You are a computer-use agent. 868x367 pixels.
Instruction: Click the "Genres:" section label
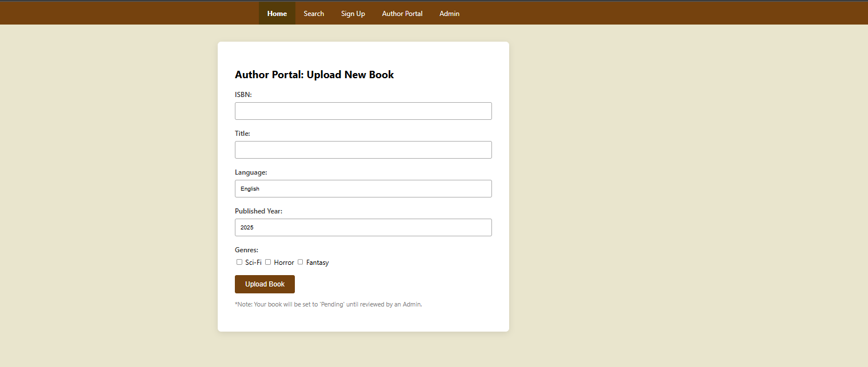(246, 250)
